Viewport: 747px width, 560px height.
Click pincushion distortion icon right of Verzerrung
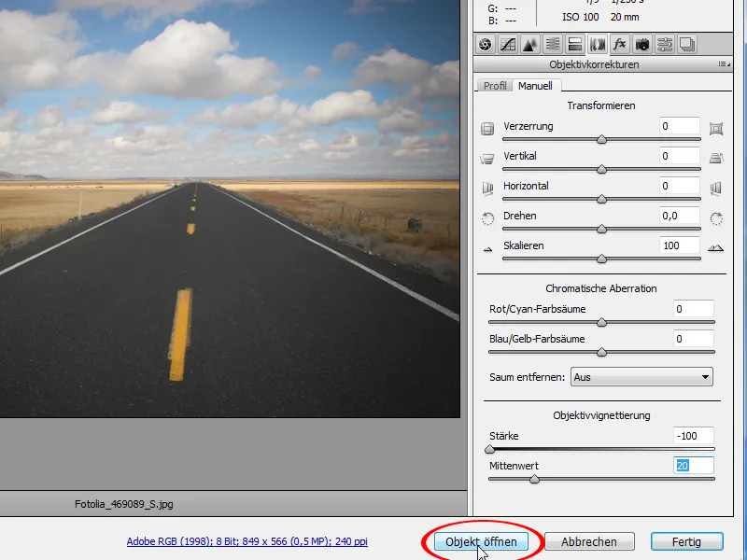pos(716,129)
